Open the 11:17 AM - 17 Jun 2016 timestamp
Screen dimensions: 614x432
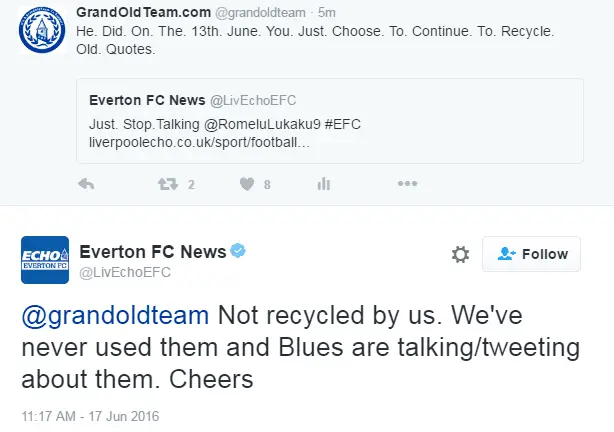(x=90, y=415)
